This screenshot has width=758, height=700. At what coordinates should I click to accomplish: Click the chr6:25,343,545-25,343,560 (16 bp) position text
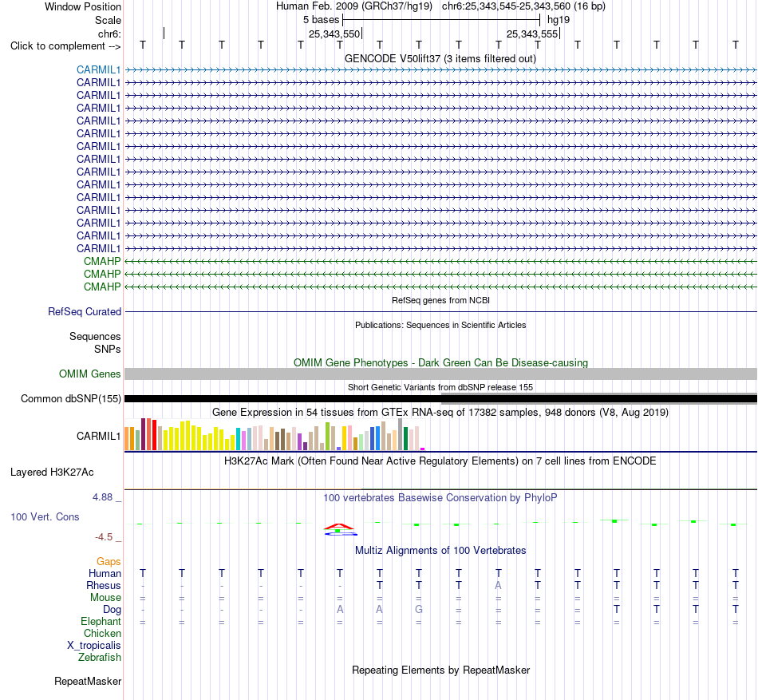523,6
